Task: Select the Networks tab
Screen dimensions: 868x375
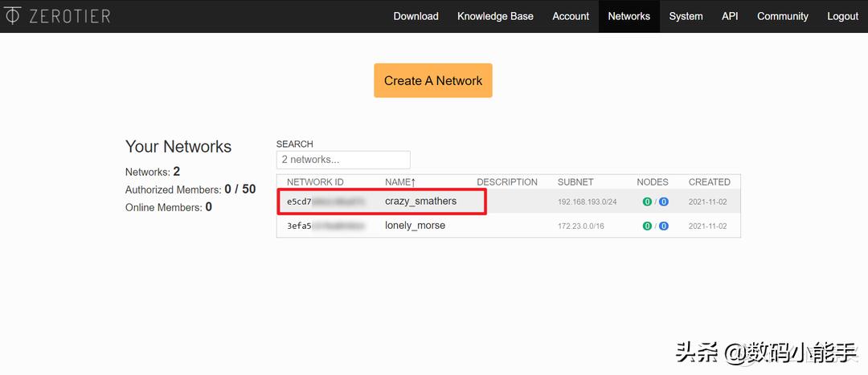Action: (x=628, y=16)
